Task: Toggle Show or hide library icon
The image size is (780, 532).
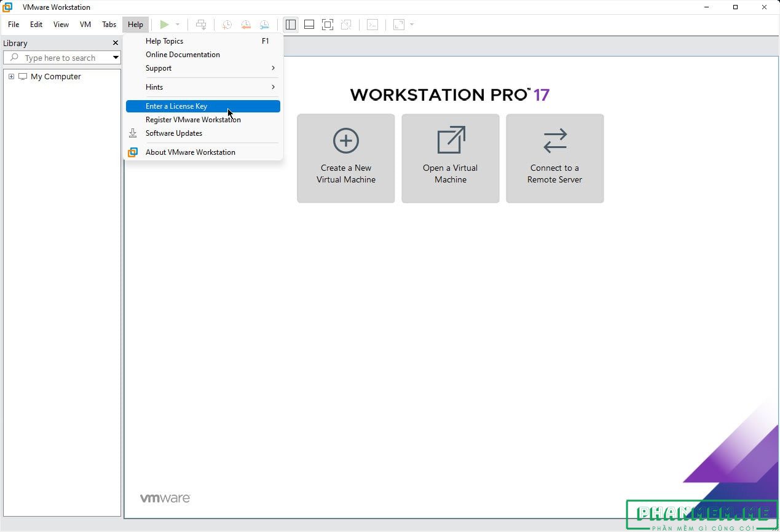Action: [291, 25]
